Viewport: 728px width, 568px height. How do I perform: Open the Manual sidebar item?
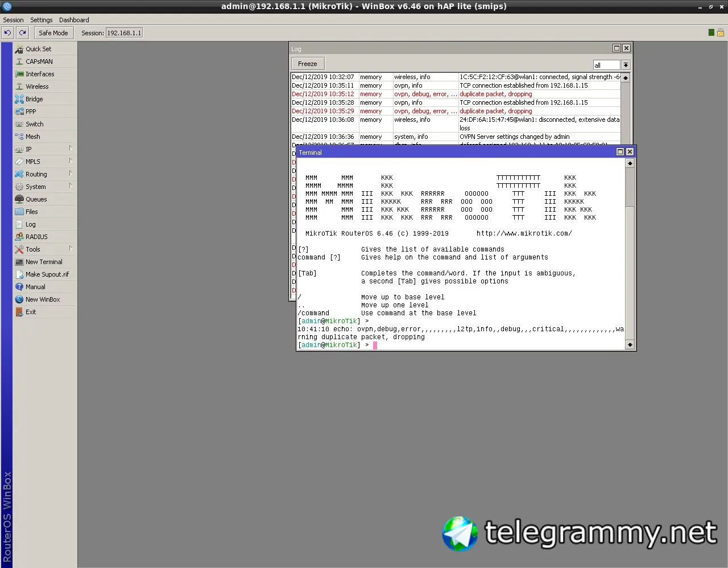coord(45,287)
